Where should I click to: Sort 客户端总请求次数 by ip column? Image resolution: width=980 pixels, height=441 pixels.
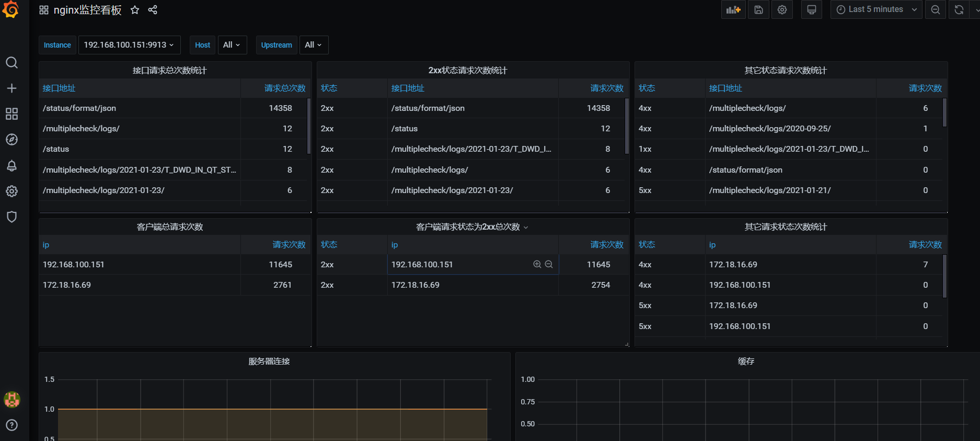click(46, 245)
